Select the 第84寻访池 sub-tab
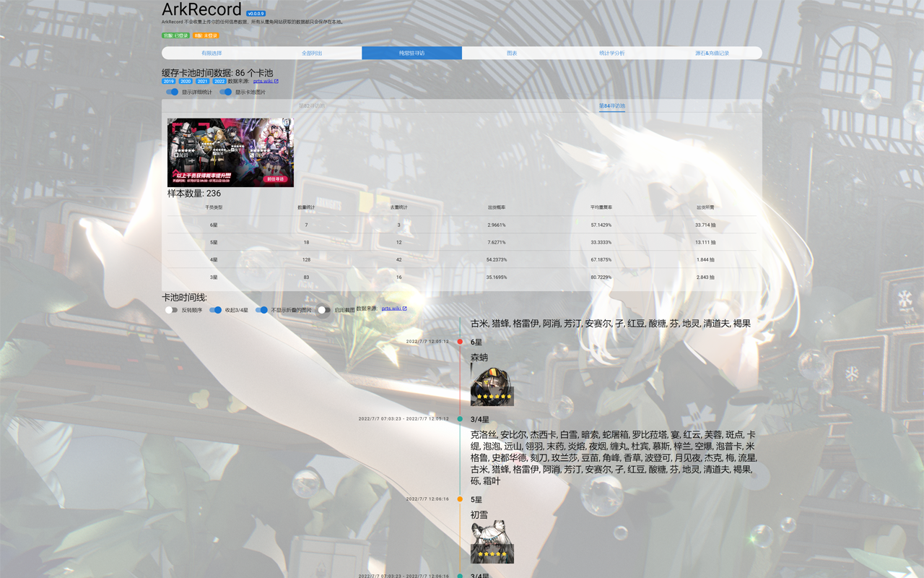Image resolution: width=924 pixels, height=578 pixels. [x=612, y=105]
